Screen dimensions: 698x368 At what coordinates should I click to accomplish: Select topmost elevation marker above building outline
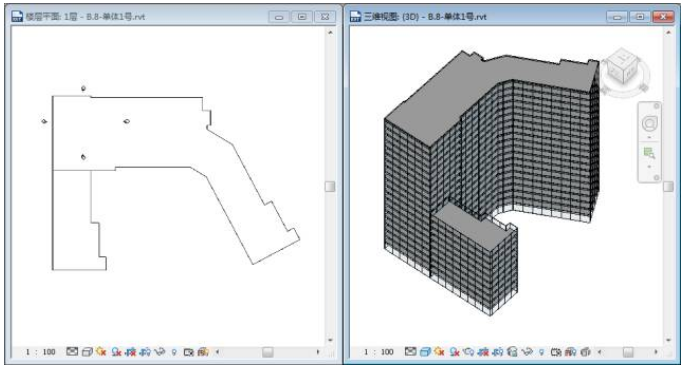[x=83, y=88]
